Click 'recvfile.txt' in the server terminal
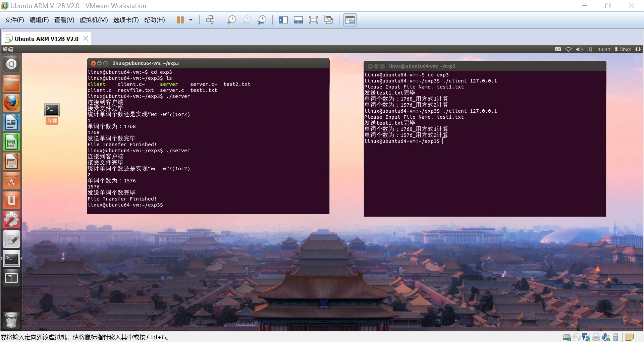The height and width of the screenshot is (342, 644). [x=136, y=90]
